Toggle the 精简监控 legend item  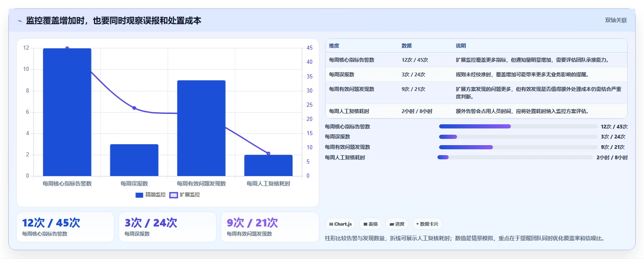pyautogui.click(x=151, y=195)
